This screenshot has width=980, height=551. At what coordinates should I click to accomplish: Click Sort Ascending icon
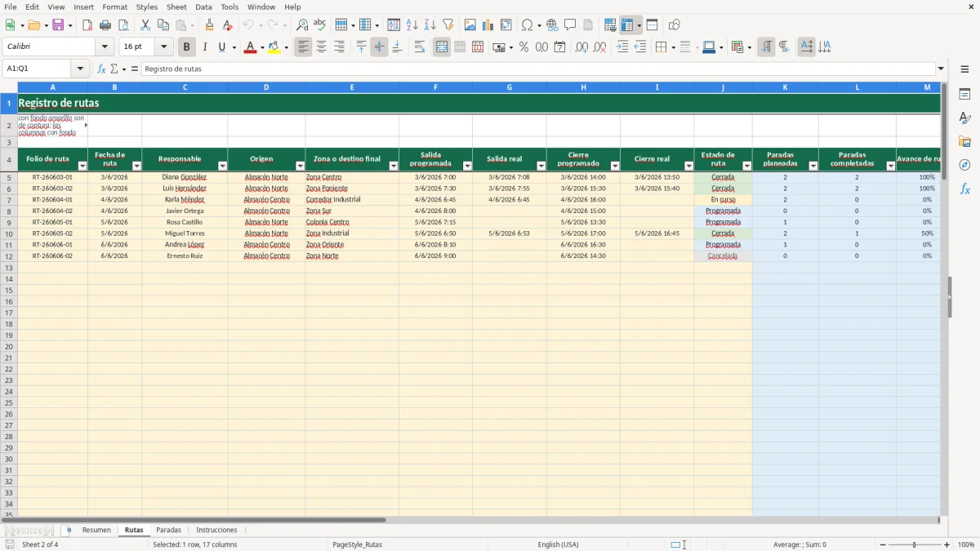pyautogui.click(x=412, y=25)
